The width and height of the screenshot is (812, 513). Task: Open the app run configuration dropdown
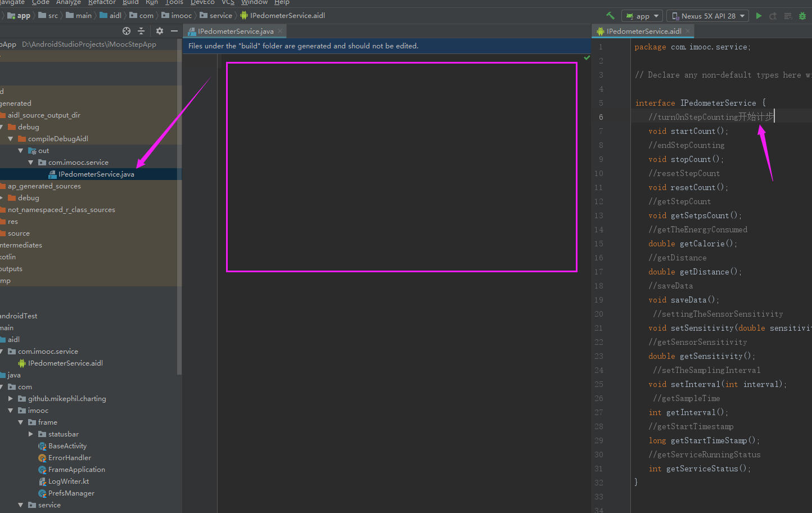[x=642, y=16]
